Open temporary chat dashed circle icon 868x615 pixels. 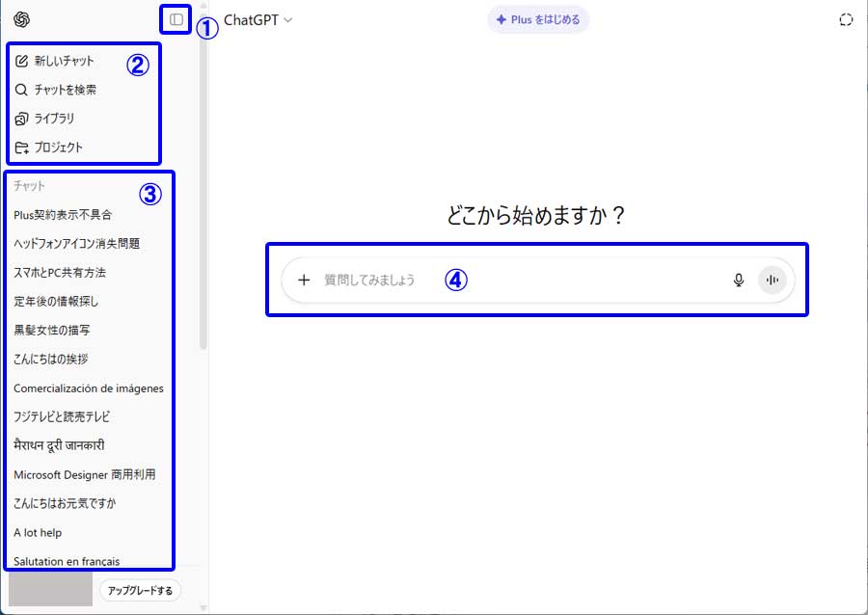(x=847, y=19)
